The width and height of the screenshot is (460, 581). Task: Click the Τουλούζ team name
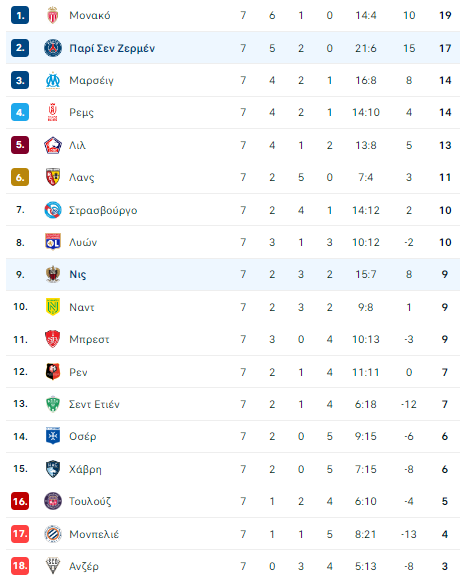[x=90, y=501]
